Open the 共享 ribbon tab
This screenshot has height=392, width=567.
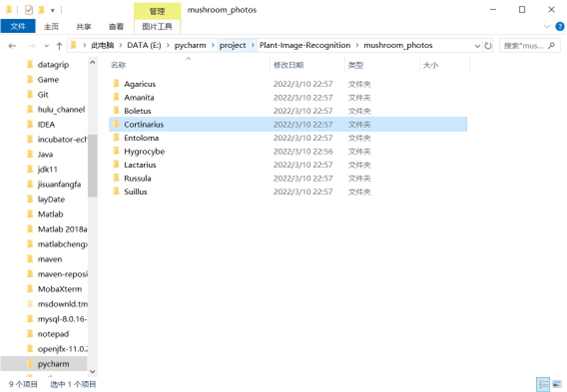(84, 26)
